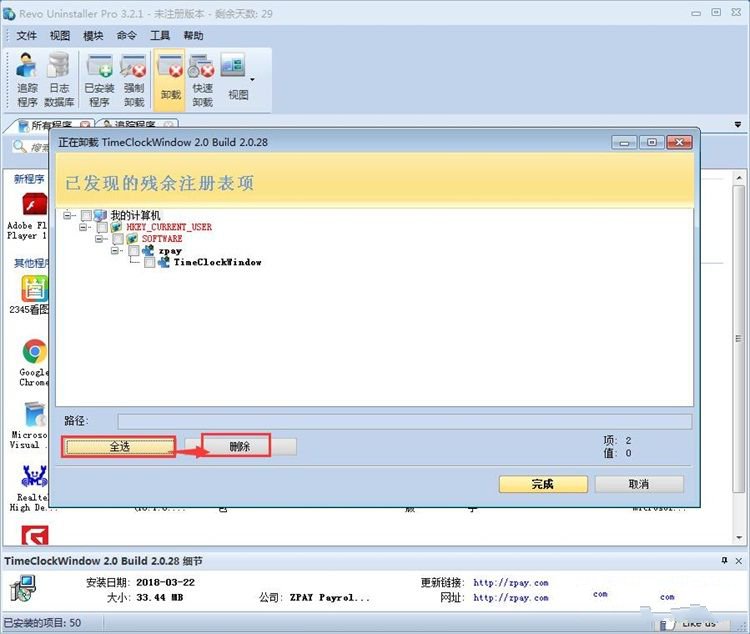Pin the details panel with pushpin icon

[724, 560]
